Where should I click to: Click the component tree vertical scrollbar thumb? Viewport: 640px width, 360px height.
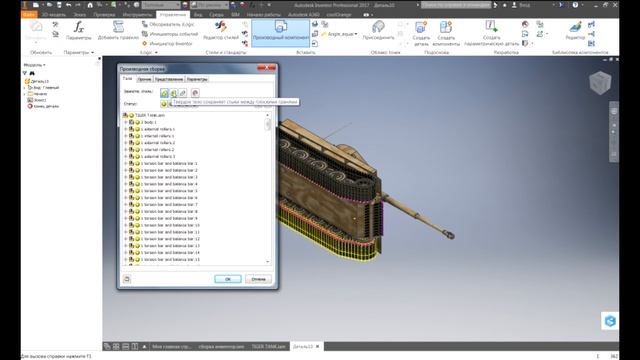(268, 124)
